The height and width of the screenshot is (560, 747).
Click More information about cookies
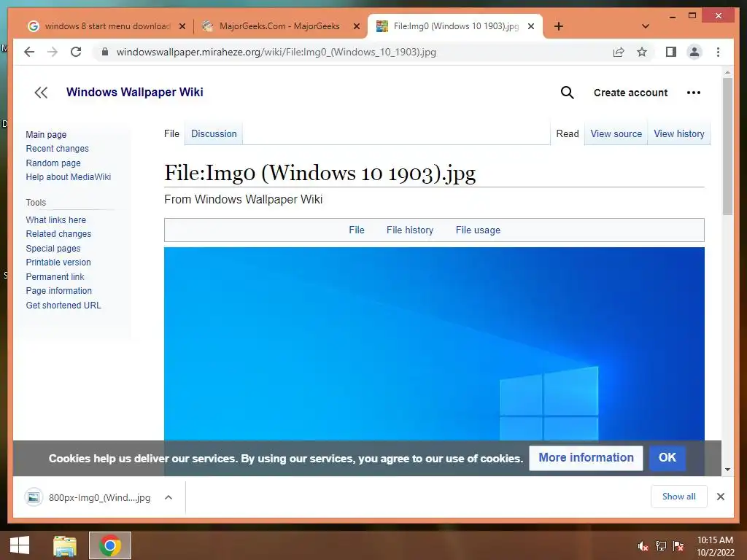pyautogui.click(x=586, y=458)
